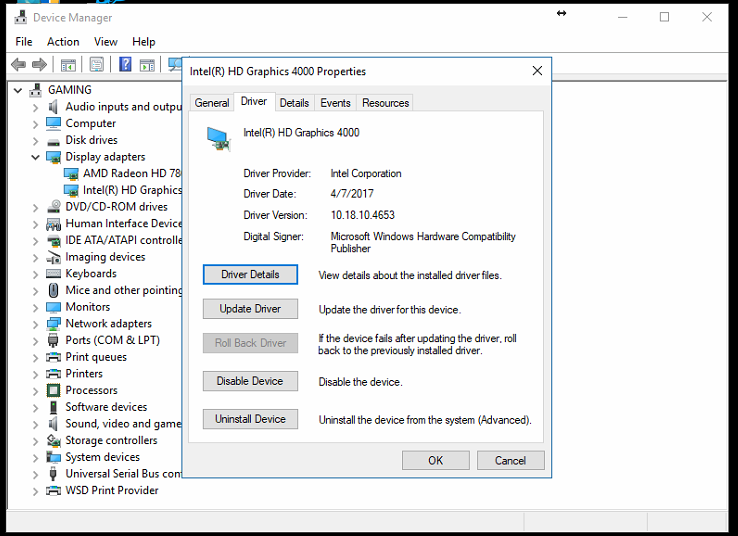Select the GAMING computer icon in tree
738x536 pixels.
coord(35,90)
